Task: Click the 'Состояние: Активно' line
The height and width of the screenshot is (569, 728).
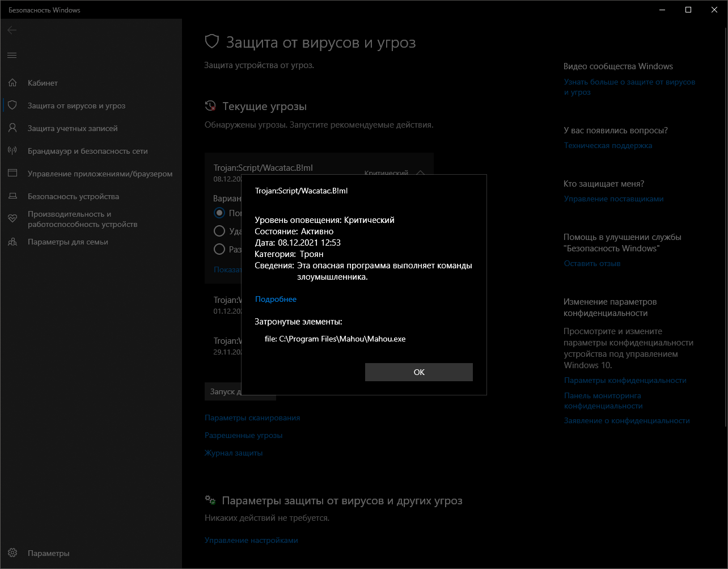Action: tap(294, 231)
